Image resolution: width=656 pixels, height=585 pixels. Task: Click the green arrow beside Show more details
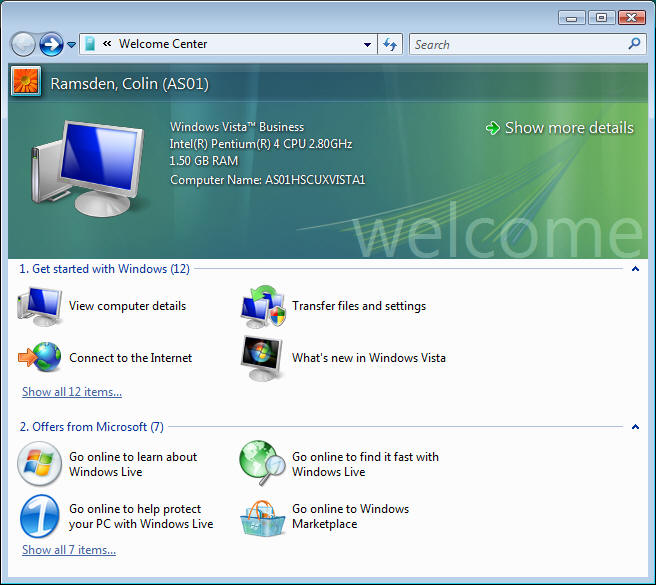point(493,128)
